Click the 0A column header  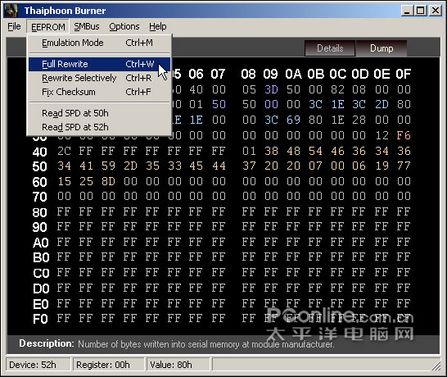pyautogui.click(x=293, y=74)
